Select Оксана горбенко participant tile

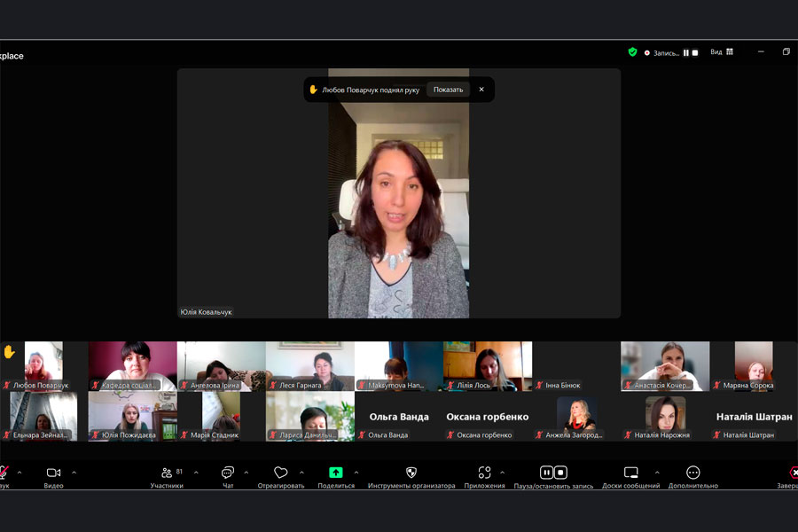click(x=488, y=416)
